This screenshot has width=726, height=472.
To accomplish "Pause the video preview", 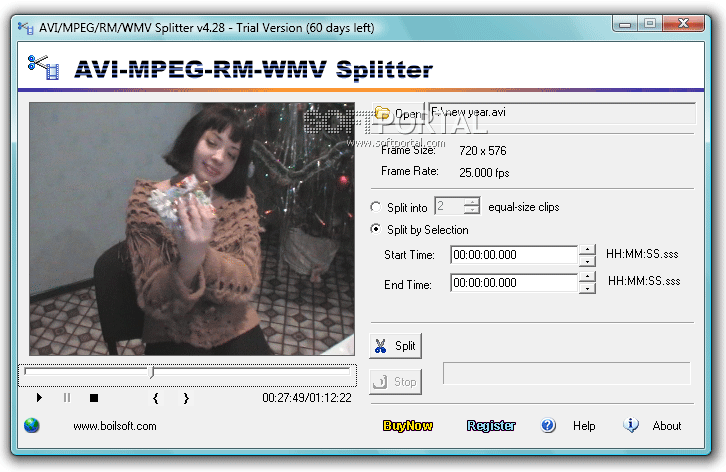I will click(x=67, y=397).
